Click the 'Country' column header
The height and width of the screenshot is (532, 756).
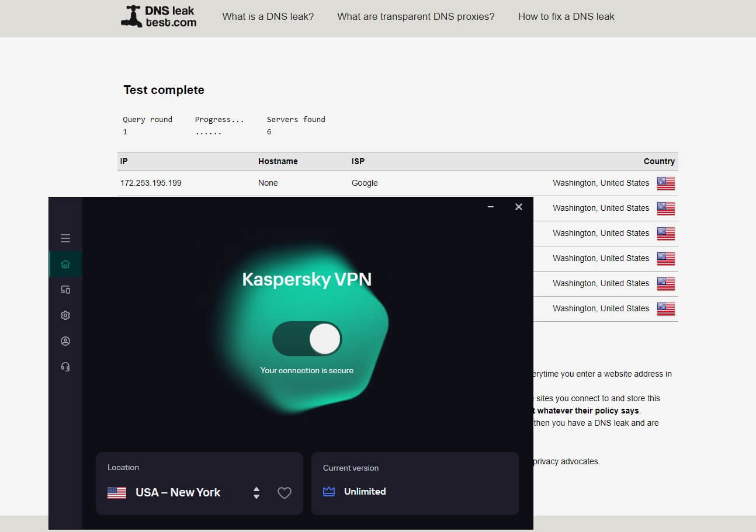tap(659, 161)
